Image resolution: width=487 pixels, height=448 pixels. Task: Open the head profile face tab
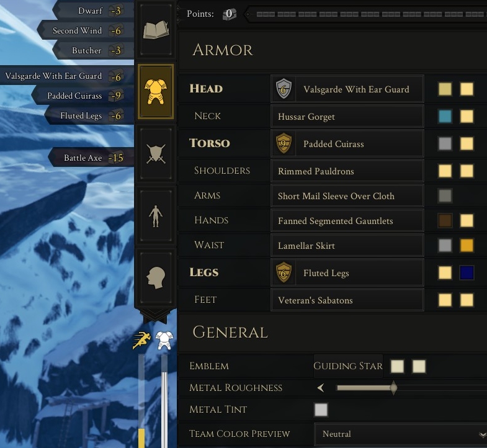coord(156,277)
